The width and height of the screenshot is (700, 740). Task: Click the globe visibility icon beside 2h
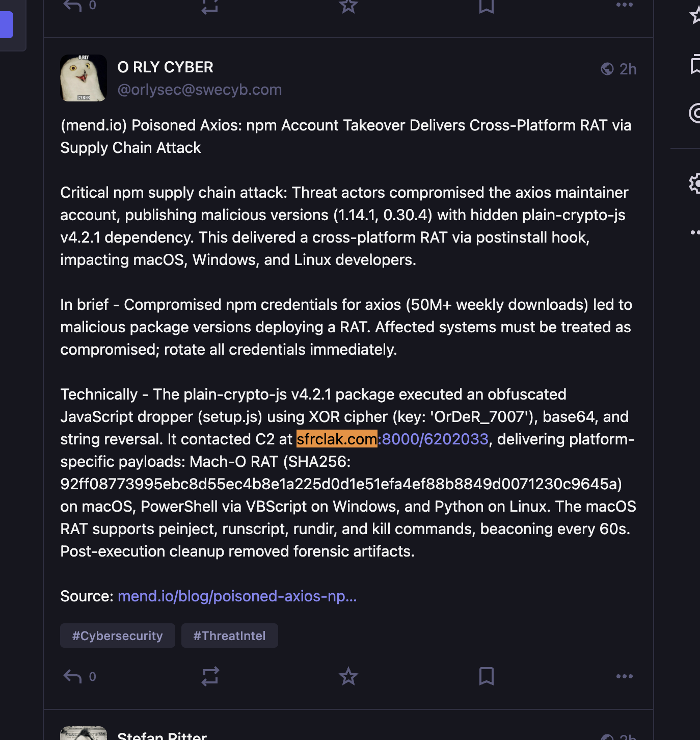point(607,69)
